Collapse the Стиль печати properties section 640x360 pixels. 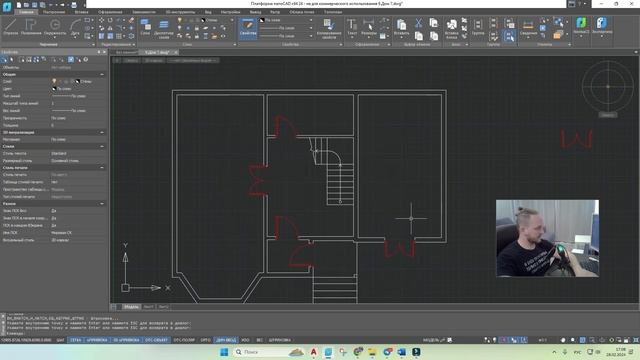pos(102,167)
